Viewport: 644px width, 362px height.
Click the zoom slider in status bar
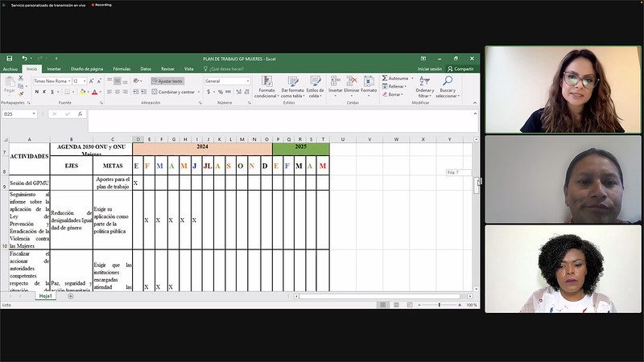(x=439, y=305)
